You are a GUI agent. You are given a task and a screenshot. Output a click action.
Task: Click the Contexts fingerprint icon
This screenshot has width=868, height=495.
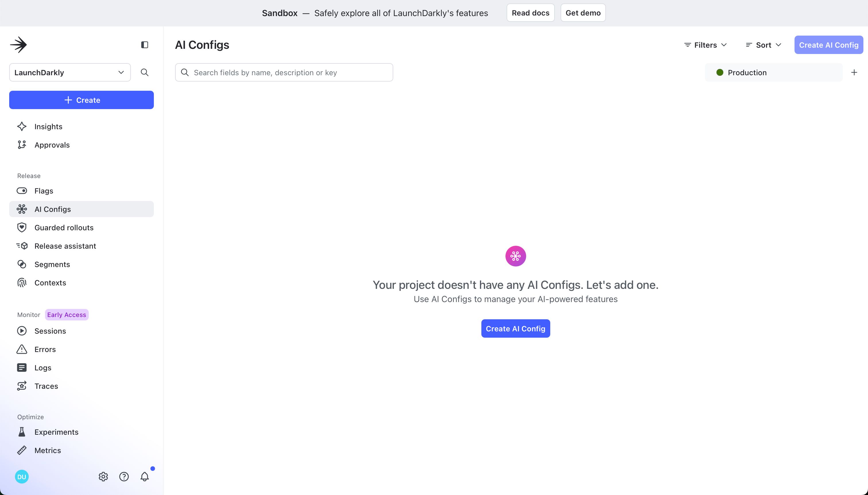[22, 283]
